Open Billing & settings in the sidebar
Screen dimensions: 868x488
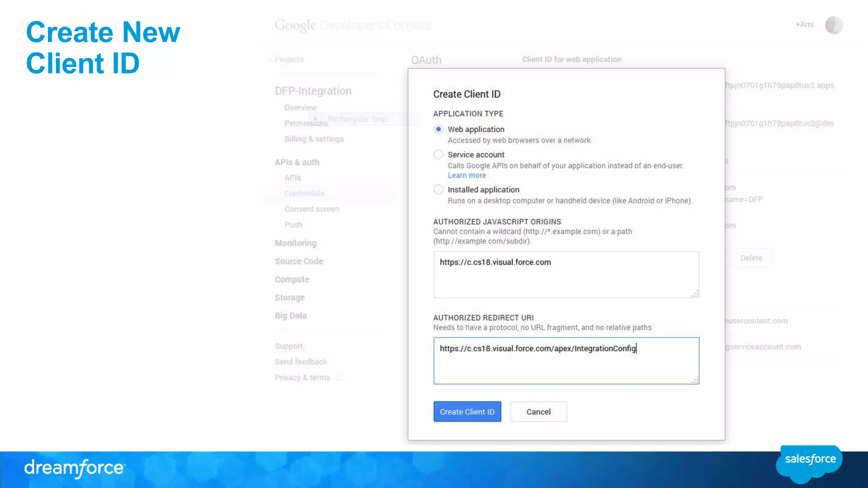(314, 139)
